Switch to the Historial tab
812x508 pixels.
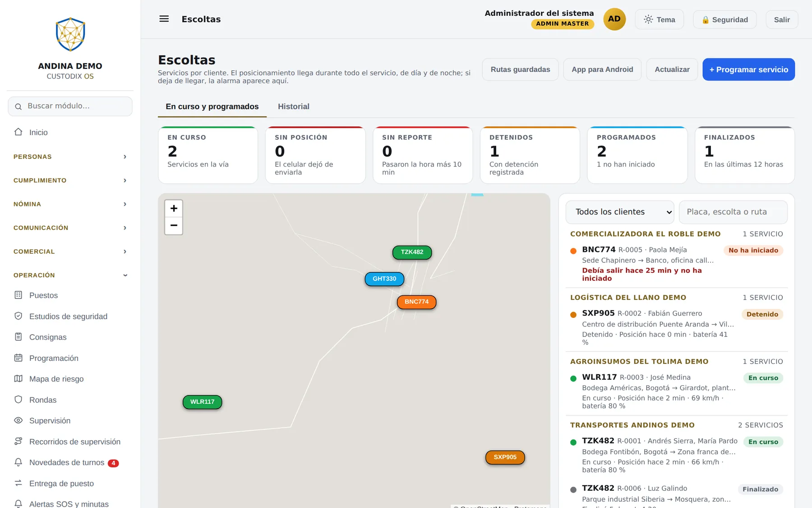click(x=294, y=107)
